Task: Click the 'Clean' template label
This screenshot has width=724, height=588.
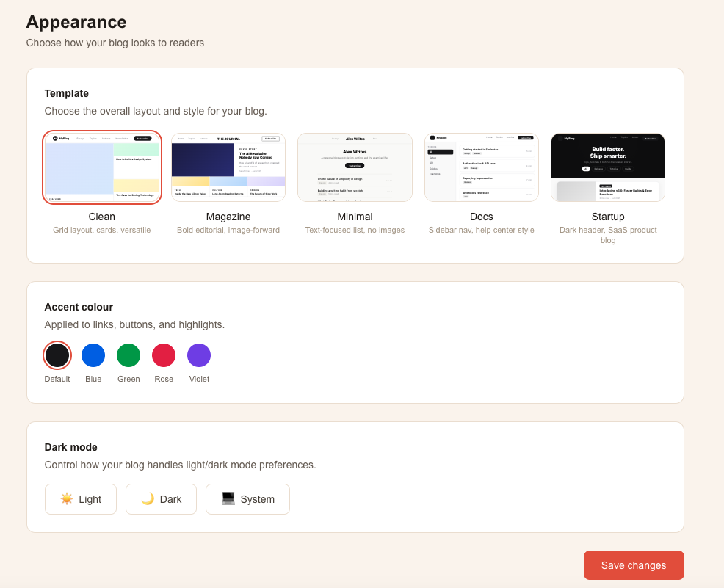Action: (102, 217)
